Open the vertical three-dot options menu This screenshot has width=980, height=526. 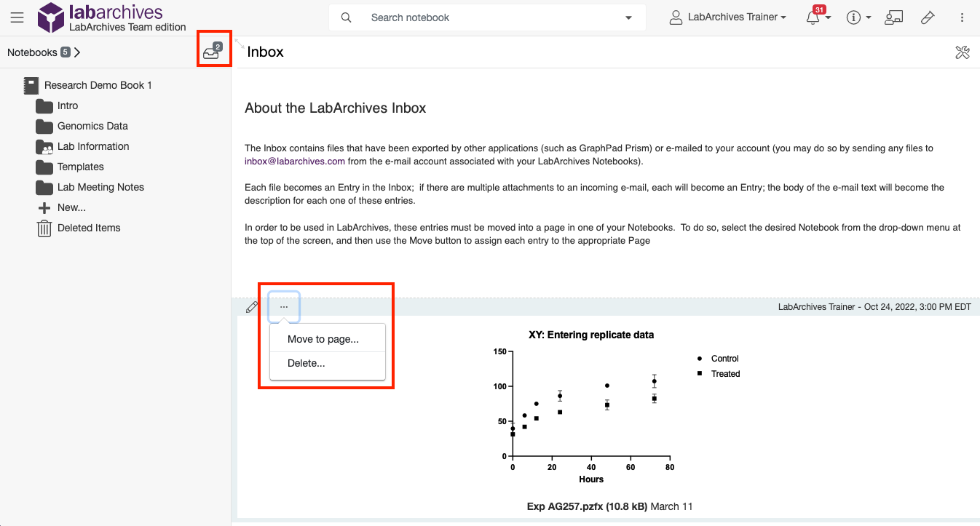[x=962, y=17]
